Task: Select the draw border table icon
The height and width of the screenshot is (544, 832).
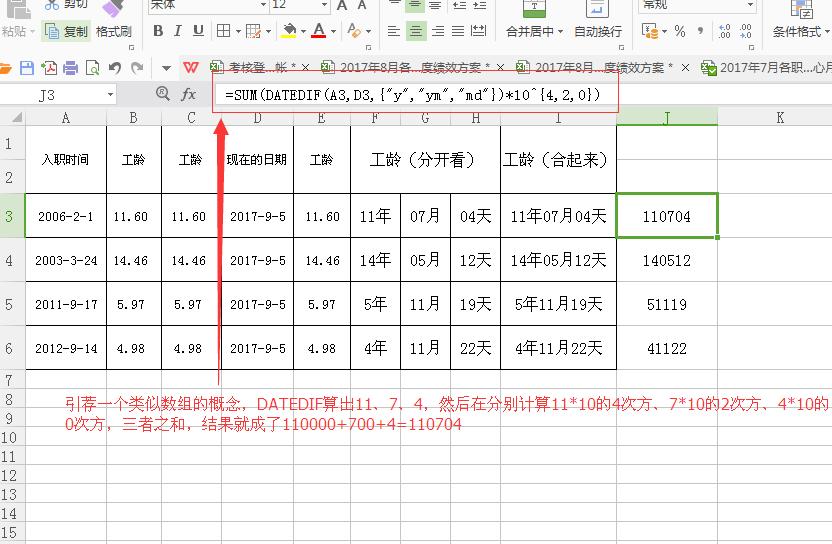Action: pyautogui.click(x=254, y=31)
